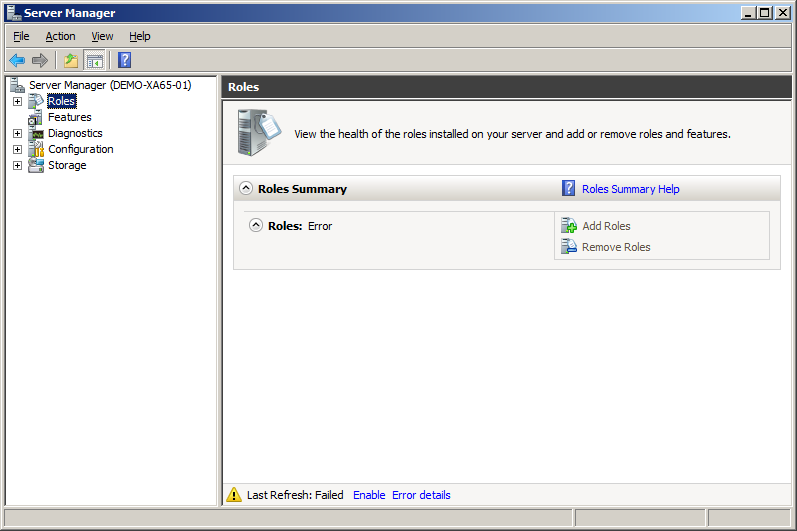Open the Help menu
797x531 pixels.
(x=139, y=36)
